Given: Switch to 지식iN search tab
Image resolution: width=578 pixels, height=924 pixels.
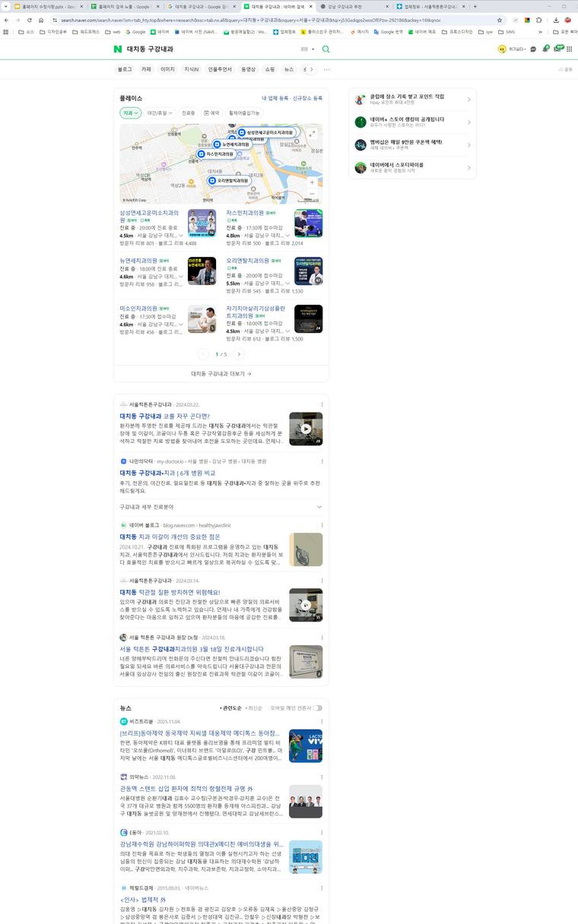Looking at the screenshot, I should click(191, 69).
